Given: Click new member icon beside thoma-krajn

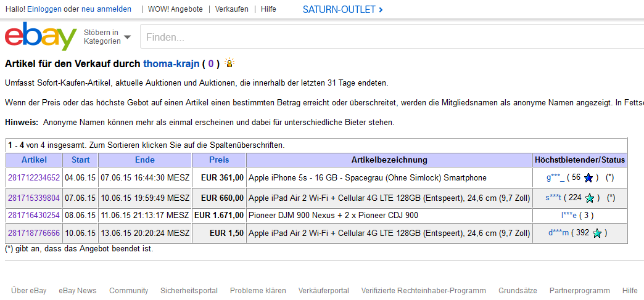Looking at the screenshot, I should click(x=229, y=63).
